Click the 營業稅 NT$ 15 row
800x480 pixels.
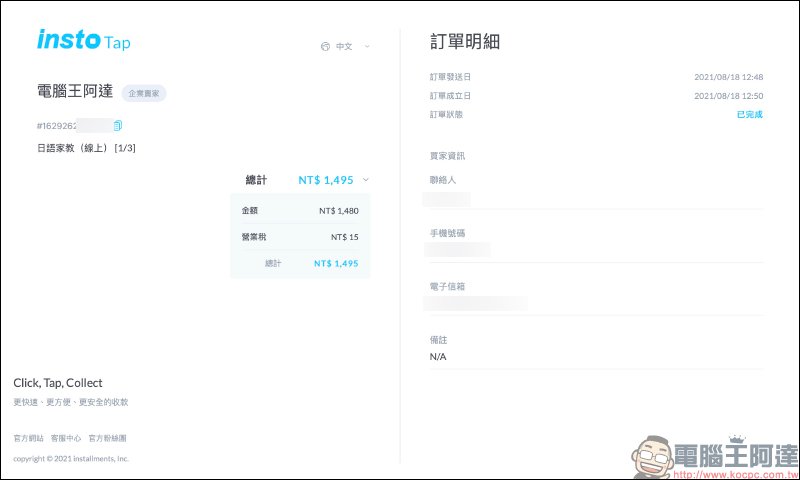(300, 237)
